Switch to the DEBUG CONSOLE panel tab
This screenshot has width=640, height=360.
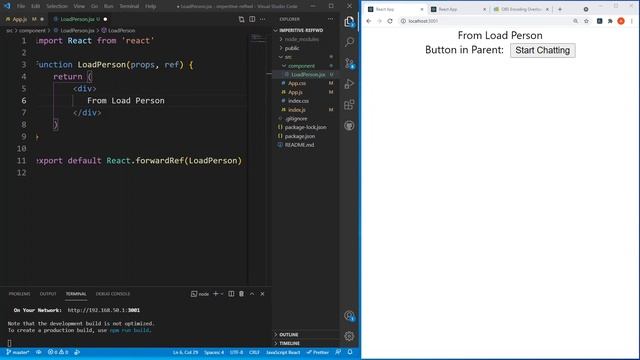(113, 294)
